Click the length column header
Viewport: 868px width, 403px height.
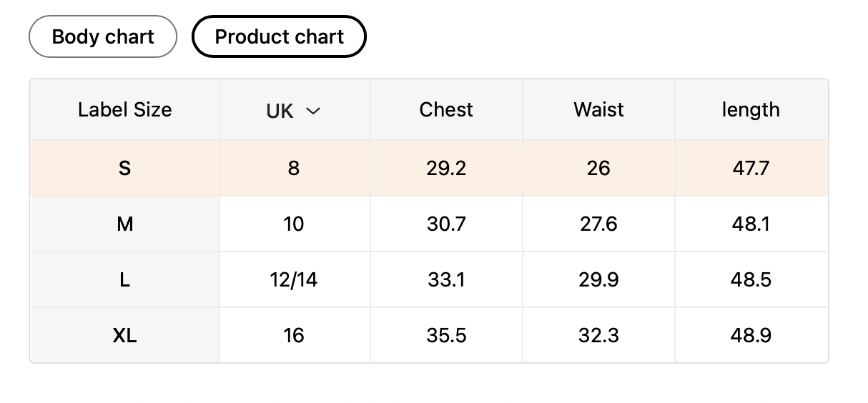[751, 110]
